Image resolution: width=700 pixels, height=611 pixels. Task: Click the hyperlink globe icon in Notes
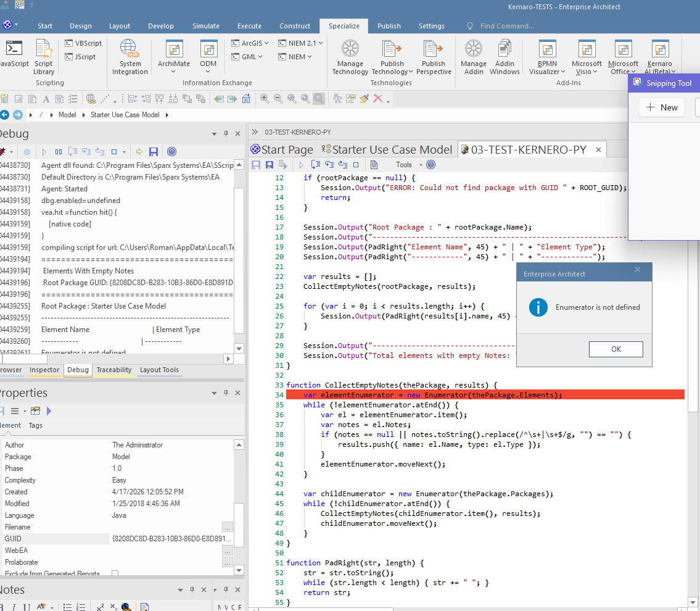coord(126,607)
